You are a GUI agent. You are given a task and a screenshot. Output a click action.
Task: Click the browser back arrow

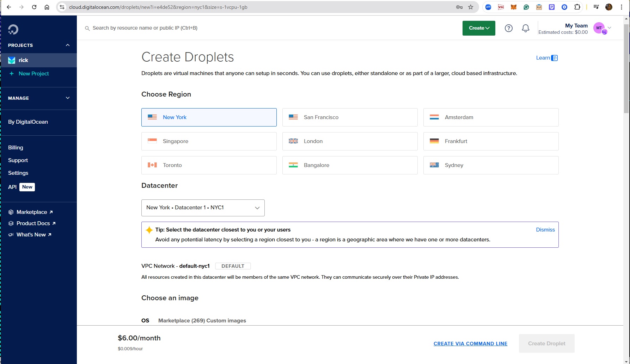coord(9,7)
